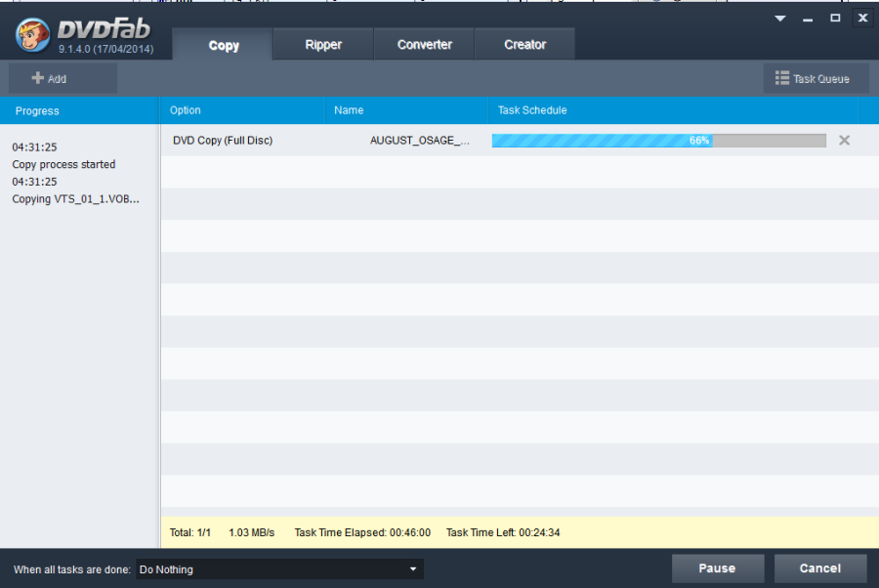This screenshot has width=879, height=588.
Task: Minimize the DVDFab window
Action: click(808, 20)
